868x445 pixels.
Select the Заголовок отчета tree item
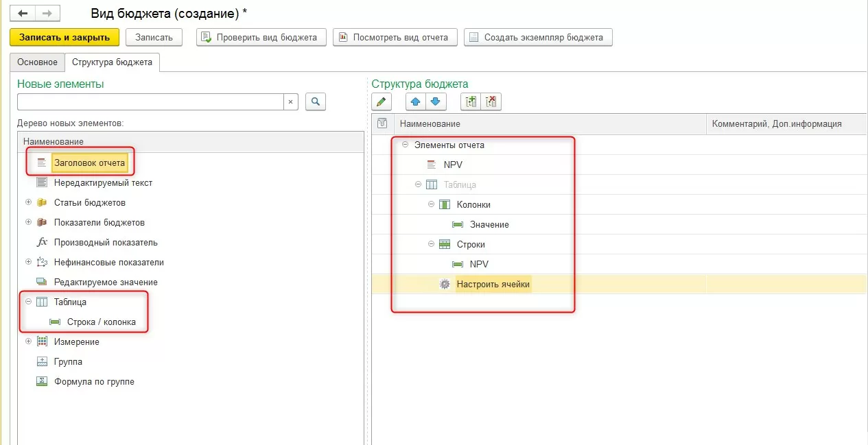[90, 163]
